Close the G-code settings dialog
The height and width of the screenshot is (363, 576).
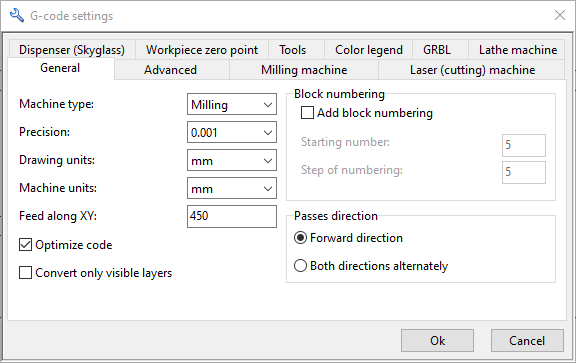[x=559, y=15]
